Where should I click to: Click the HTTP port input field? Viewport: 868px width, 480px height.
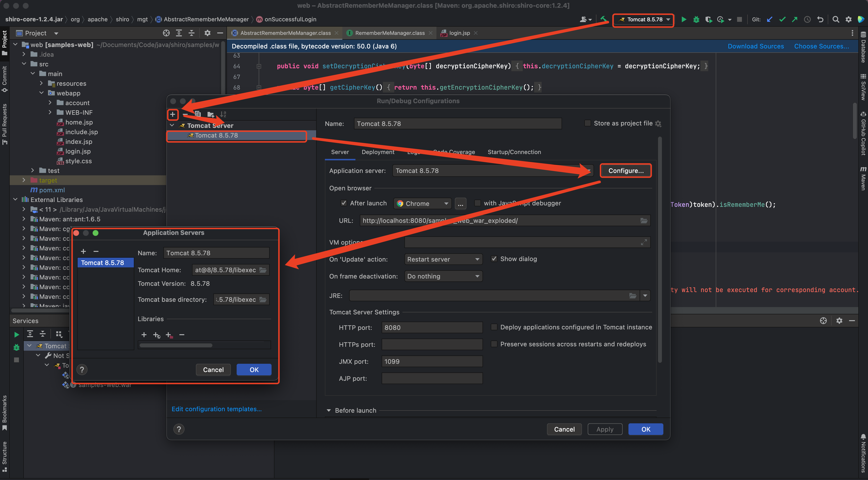click(x=432, y=327)
